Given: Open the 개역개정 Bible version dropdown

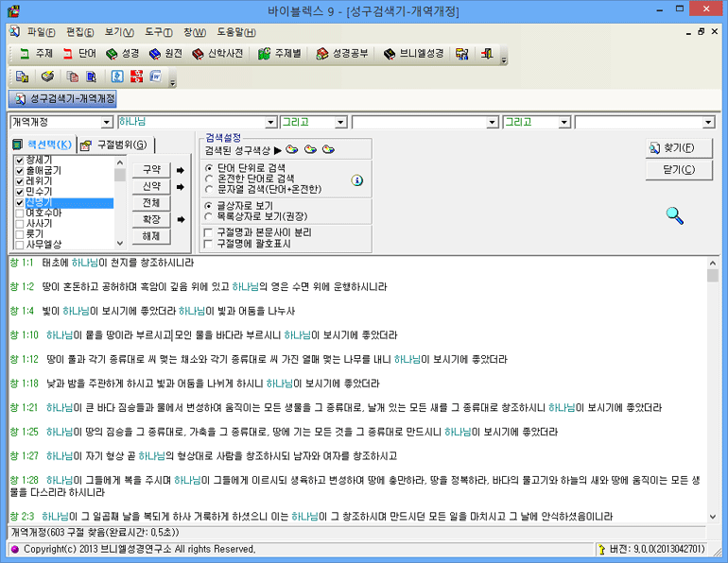Looking at the screenshot, I should click(107, 123).
